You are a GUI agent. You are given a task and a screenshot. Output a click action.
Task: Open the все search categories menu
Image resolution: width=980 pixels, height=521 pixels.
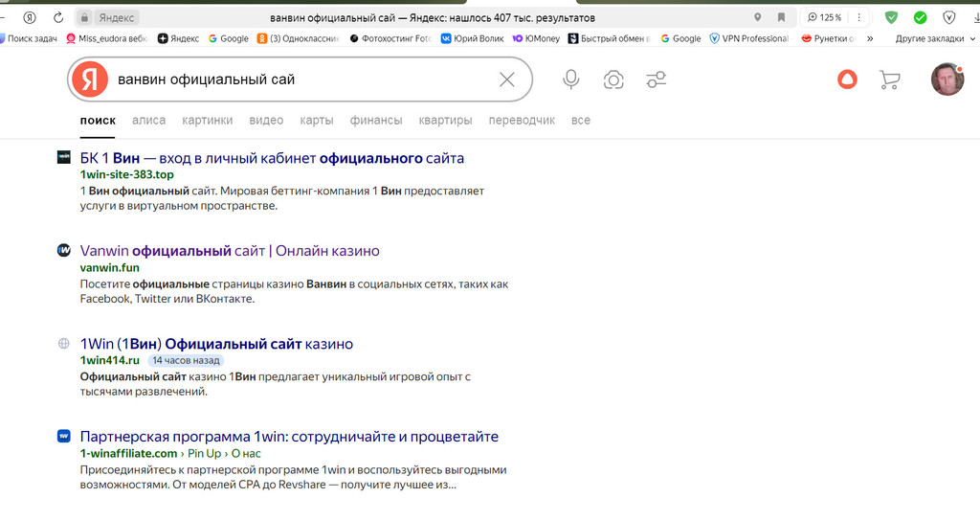pyautogui.click(x=581, y=120)
